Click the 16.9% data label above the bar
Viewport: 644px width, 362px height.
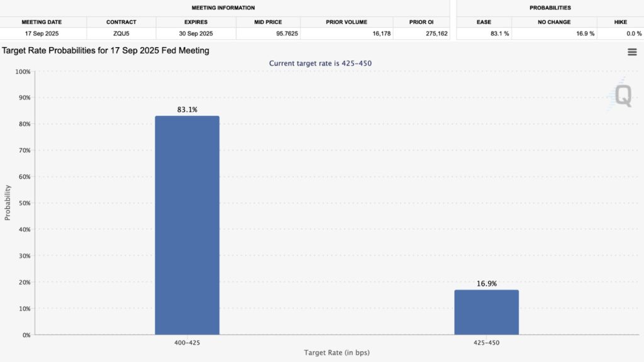tap(486, 284)
